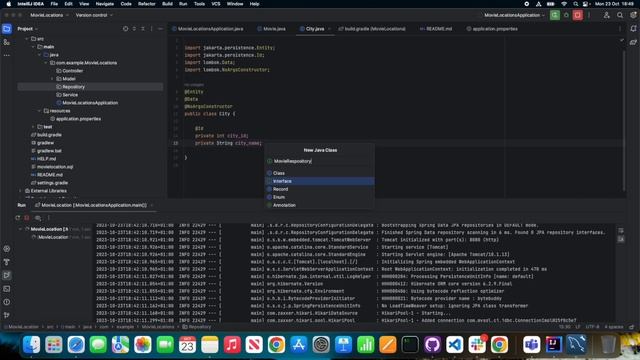Viewport: 640px width, 360px height.
Task: Click the Select Opened File target icon
Action: coord(125,29)
